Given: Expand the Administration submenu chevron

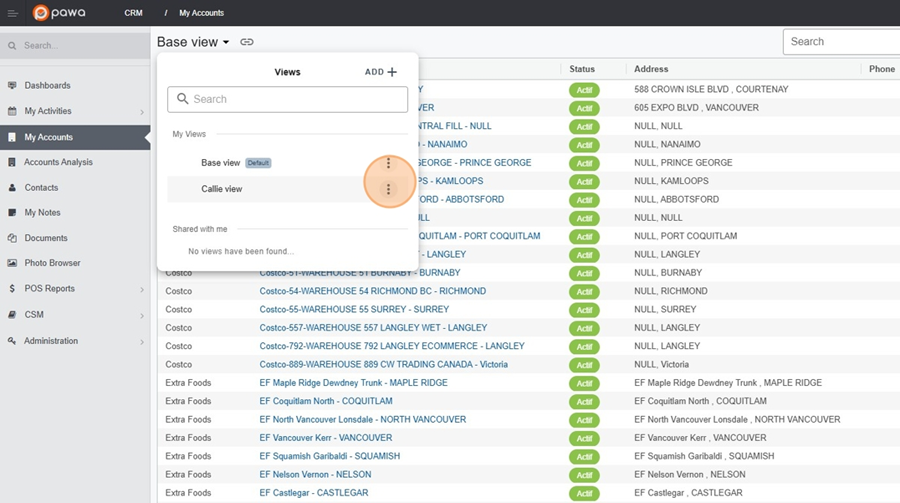Looking at the screenshot, I should [x=142, y=342].
